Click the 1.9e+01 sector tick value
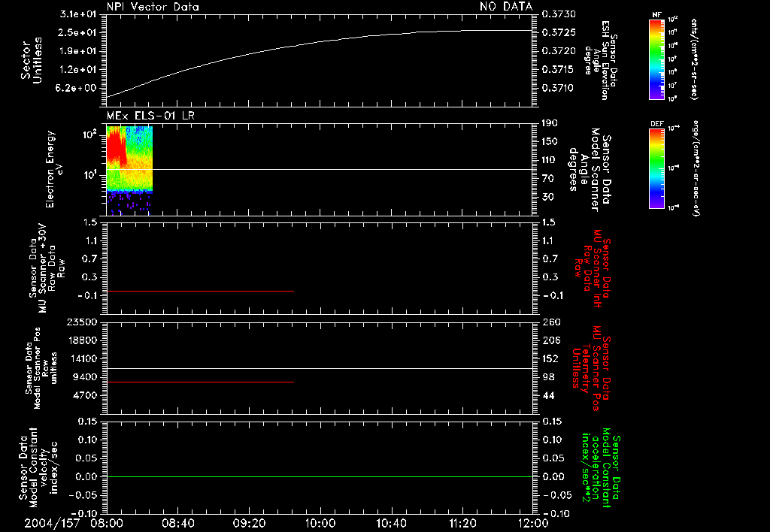Screen dimensions: 770x532 coord(77,51)
